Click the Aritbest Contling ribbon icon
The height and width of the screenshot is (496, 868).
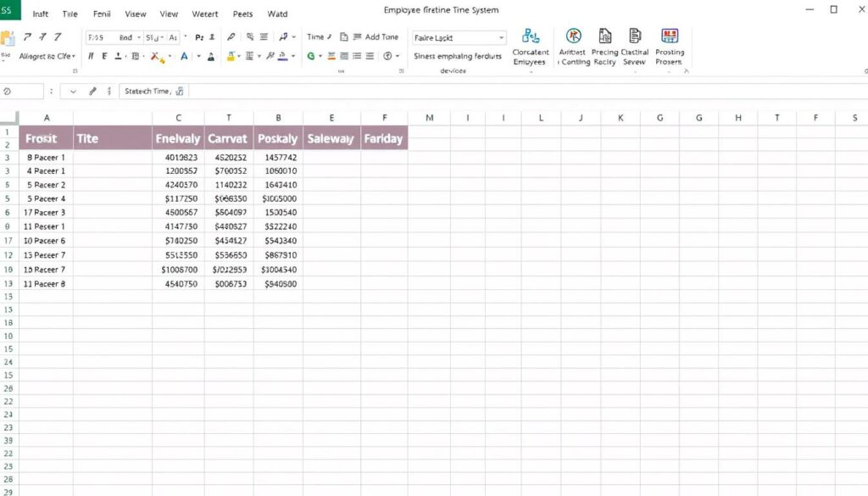pos(574,36)
